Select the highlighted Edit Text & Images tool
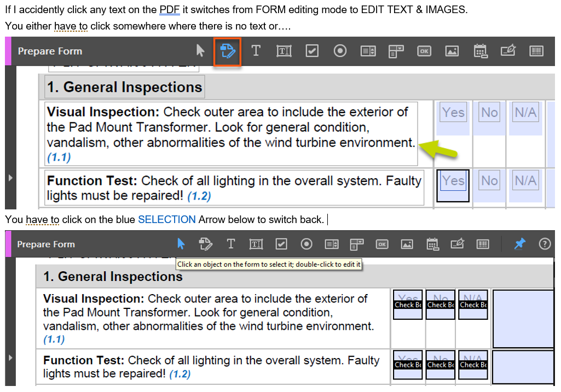 tap(227, 51)
